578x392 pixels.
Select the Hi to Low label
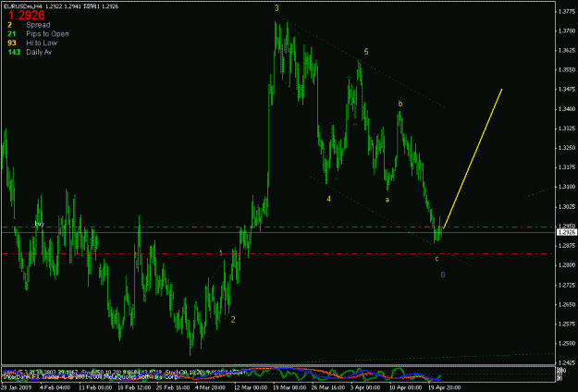pyautogui.click(x=42, y=43)
